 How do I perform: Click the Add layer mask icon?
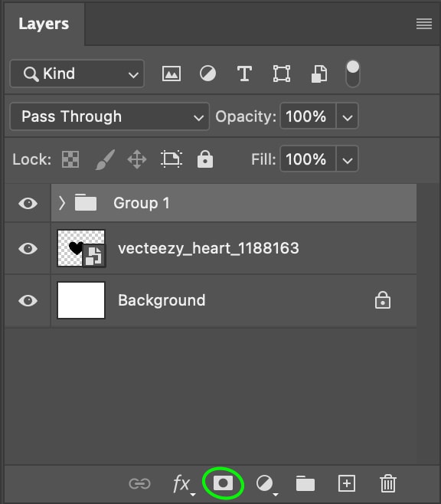tap(223, 483)
